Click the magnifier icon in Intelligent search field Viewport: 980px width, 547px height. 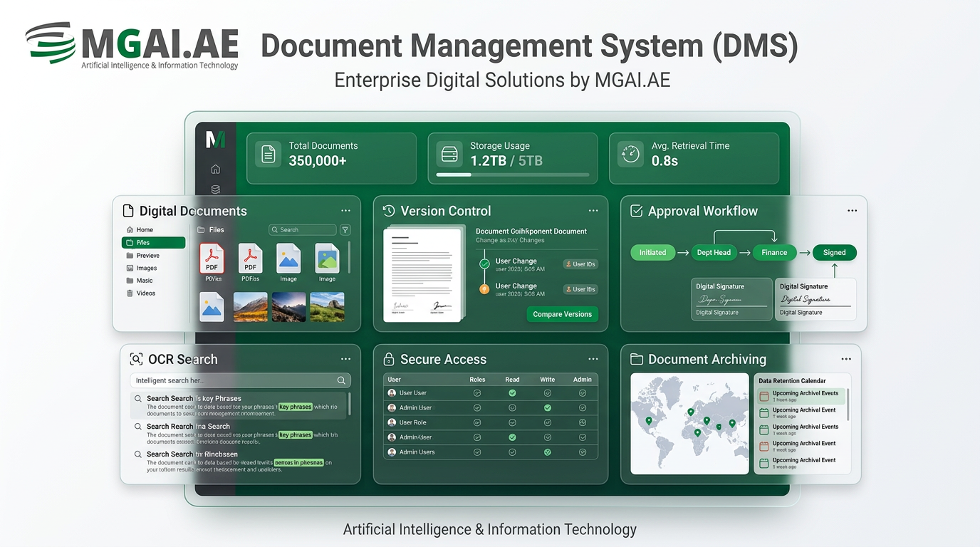click(341, 380)
